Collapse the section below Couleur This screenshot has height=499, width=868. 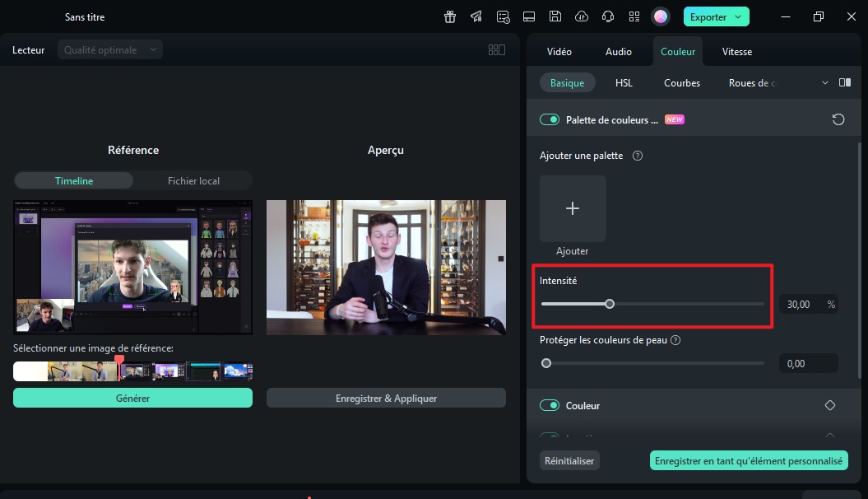(x=830, y=436)
